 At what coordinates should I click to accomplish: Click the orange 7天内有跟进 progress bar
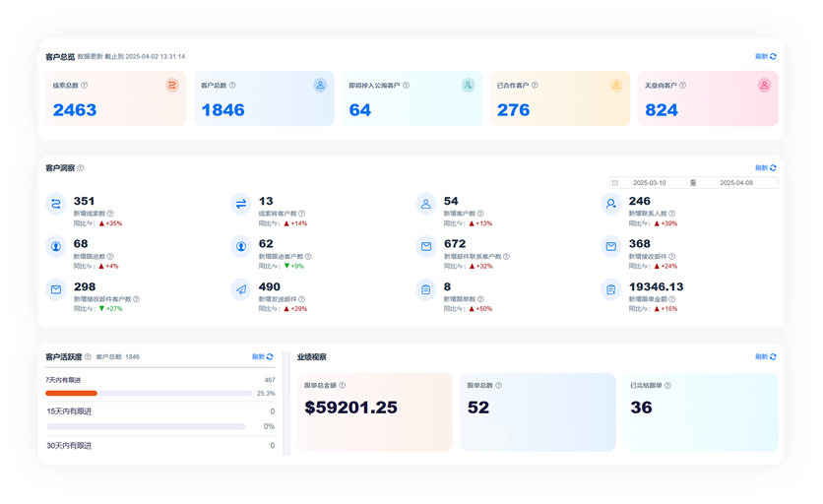point(71,393)
